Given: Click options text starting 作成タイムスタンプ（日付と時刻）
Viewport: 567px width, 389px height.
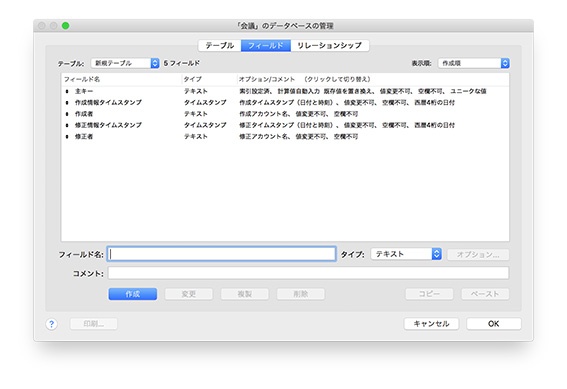Looking at the screenshot, I should [347, 103].
